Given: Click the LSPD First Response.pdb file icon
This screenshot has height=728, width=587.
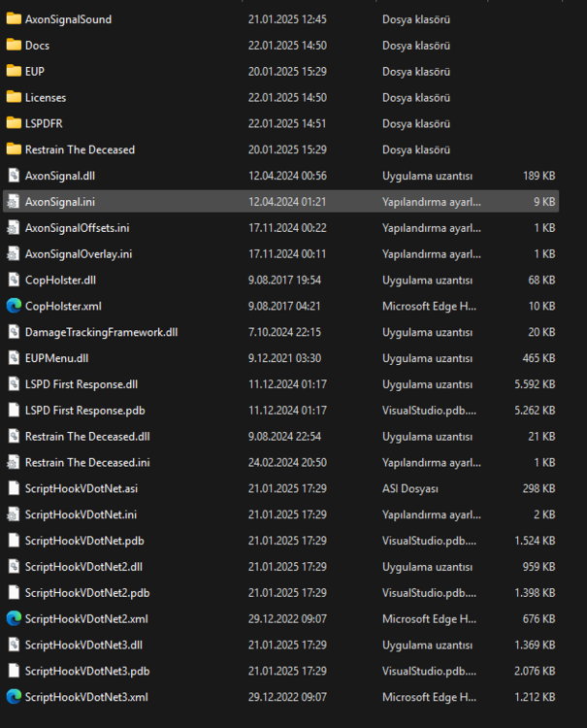Looking at the screenshot, I should tap(14, 410).
